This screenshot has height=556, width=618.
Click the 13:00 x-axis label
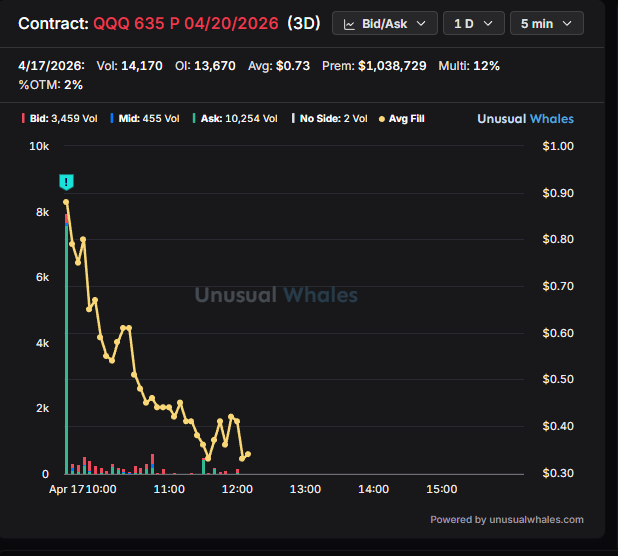tap(305, 489)
